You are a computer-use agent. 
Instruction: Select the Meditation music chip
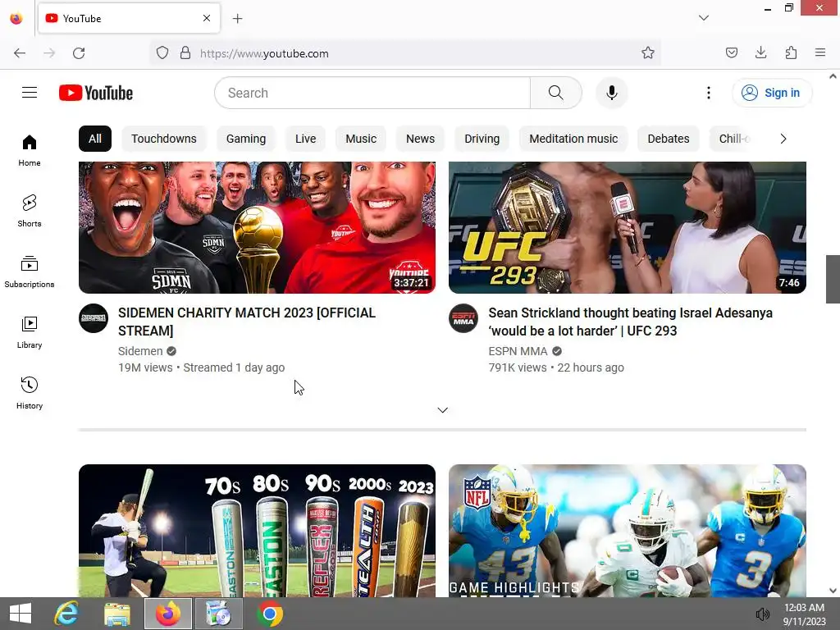573,139
